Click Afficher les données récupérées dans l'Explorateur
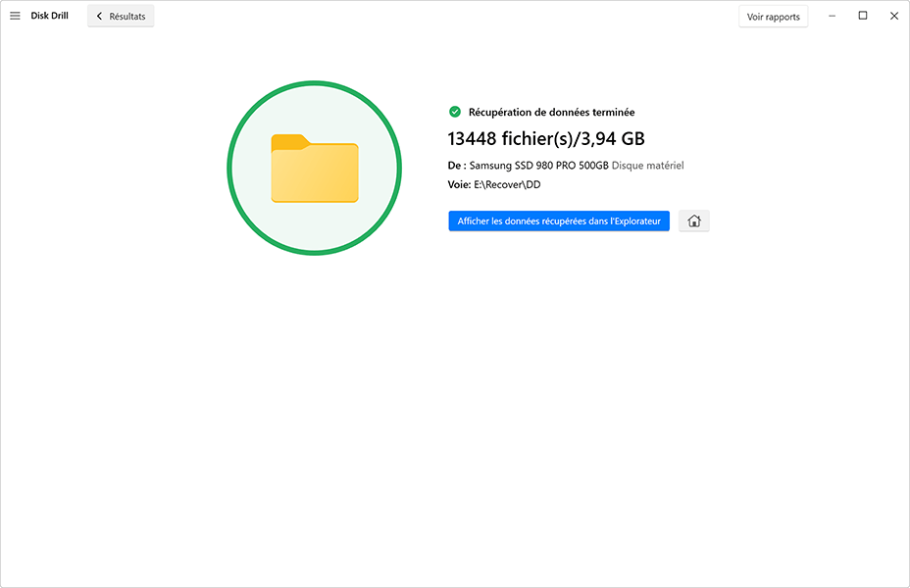The height and width of the screenshot is (588, 910). coord(559,220)
